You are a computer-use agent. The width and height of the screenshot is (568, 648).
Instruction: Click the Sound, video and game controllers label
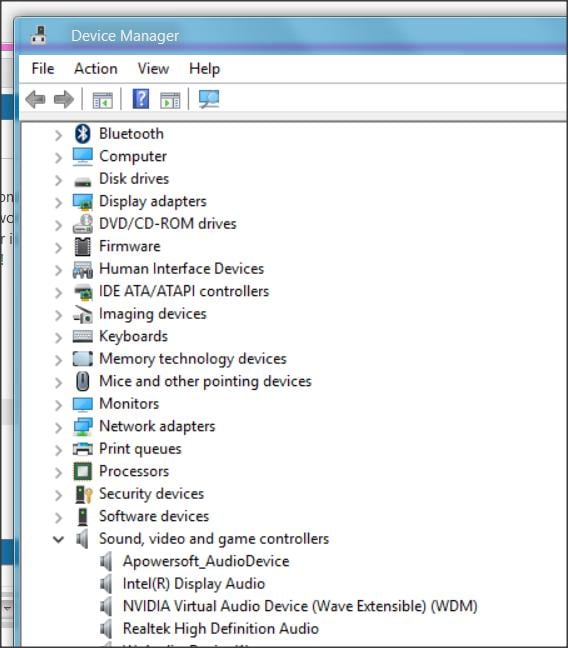tap(214, 539)
